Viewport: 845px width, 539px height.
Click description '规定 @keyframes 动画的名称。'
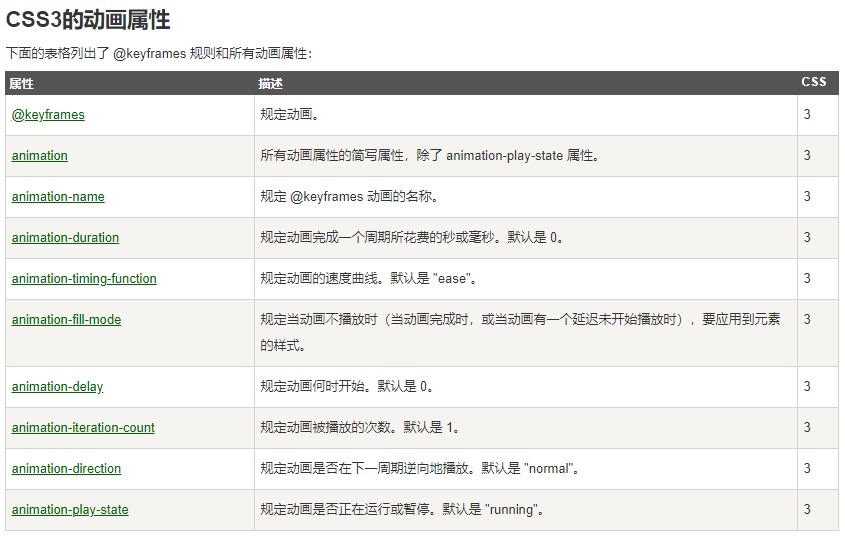click(349, 197)
